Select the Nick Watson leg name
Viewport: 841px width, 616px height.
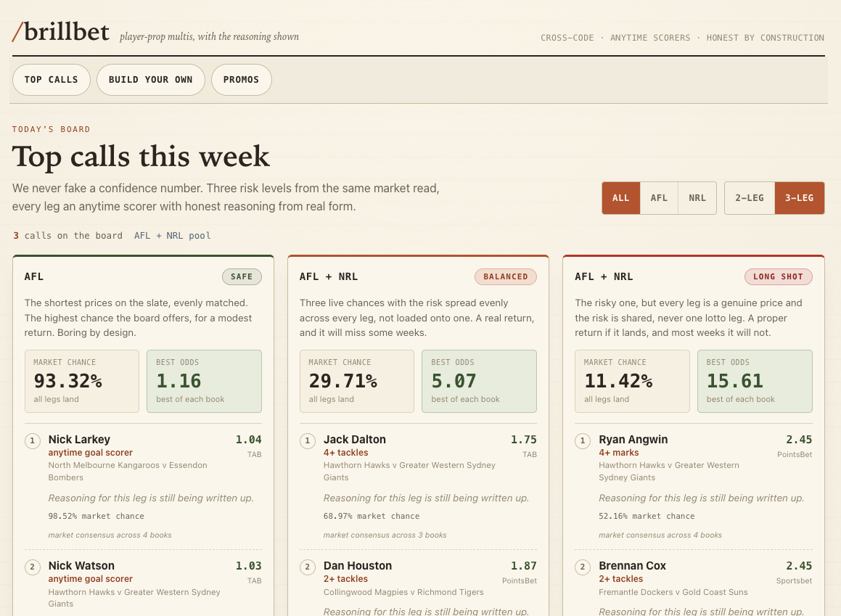click(x=81, y=566)
